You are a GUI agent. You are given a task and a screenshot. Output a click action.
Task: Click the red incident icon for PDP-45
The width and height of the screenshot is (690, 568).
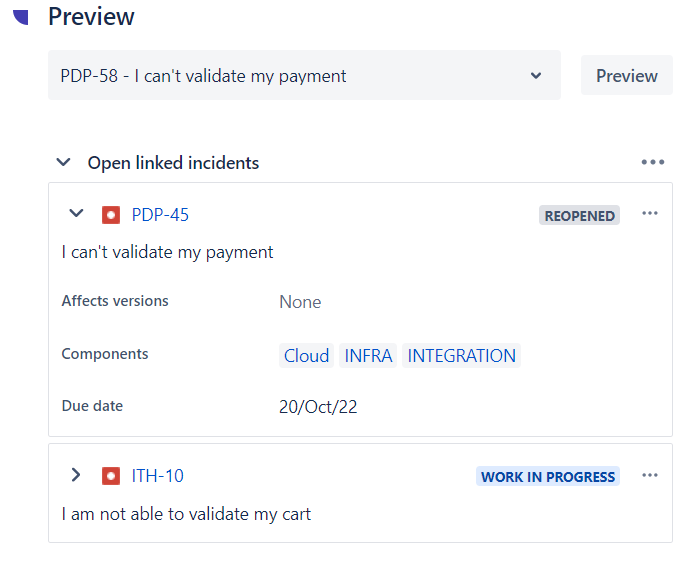tap(111, 215)
